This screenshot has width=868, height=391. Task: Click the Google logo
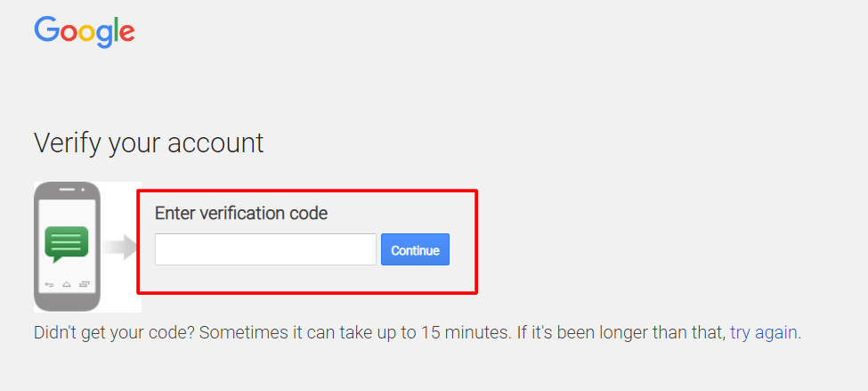tap(85, 32)
